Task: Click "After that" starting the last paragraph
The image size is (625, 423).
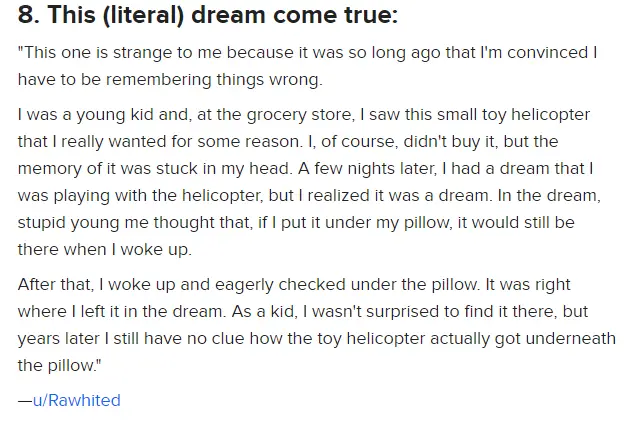Action: [55, 285]
